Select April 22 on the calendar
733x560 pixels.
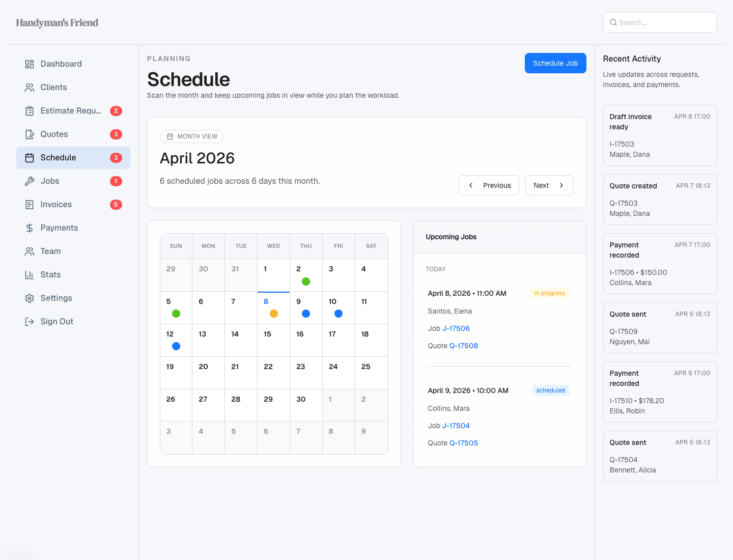pos(274,373)
